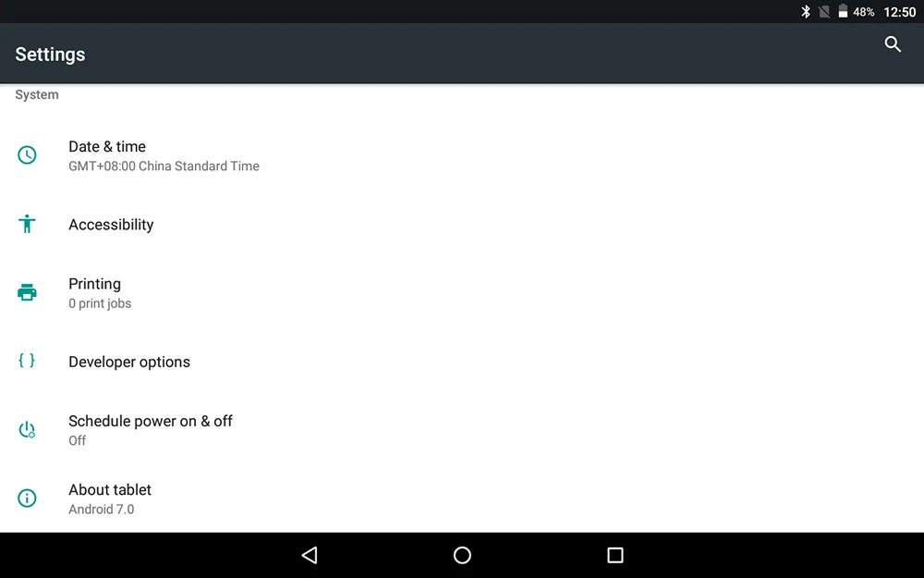Open Date & time settings
The image size is (924, 578).
[x=462, y=155]
